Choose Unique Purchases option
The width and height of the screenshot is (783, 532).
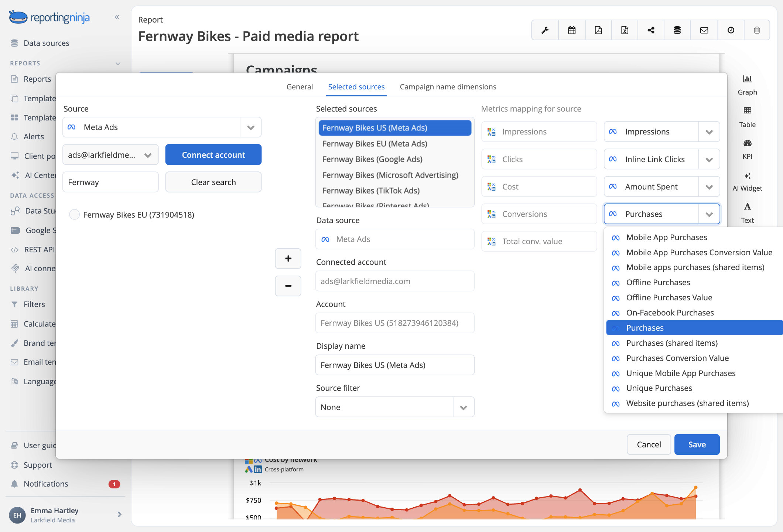tap(694, 388)
